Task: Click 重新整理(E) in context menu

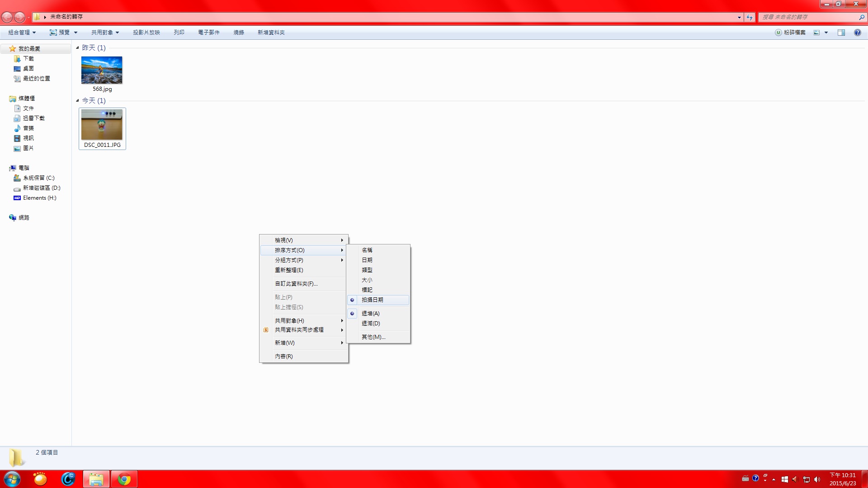Action: pos(289,270)
